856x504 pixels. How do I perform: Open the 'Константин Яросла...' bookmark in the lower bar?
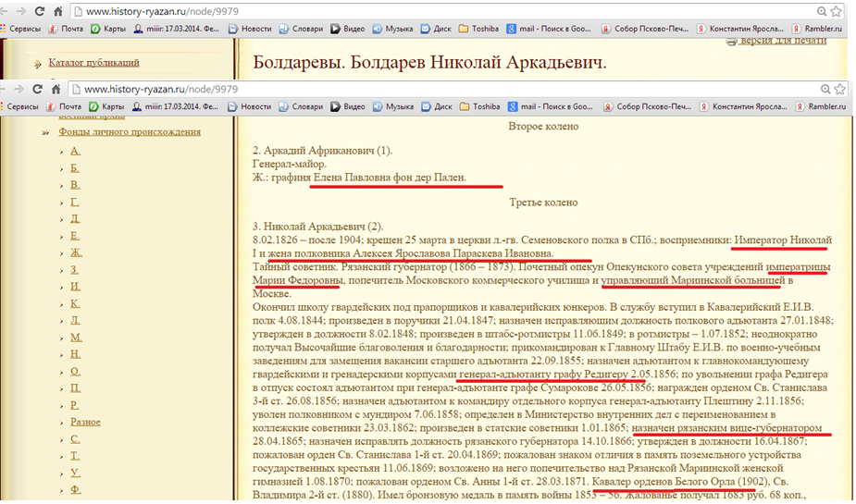click(743, 106)
